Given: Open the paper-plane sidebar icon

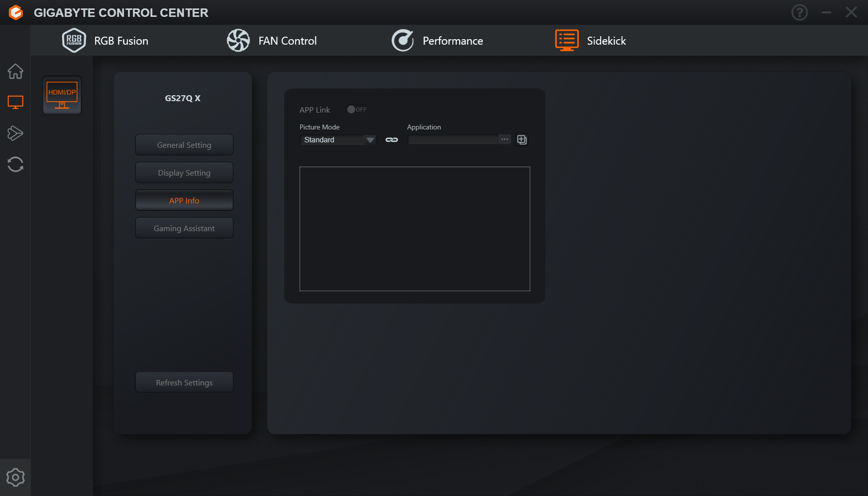Looking at the screenshot, I should pos(15,133).
